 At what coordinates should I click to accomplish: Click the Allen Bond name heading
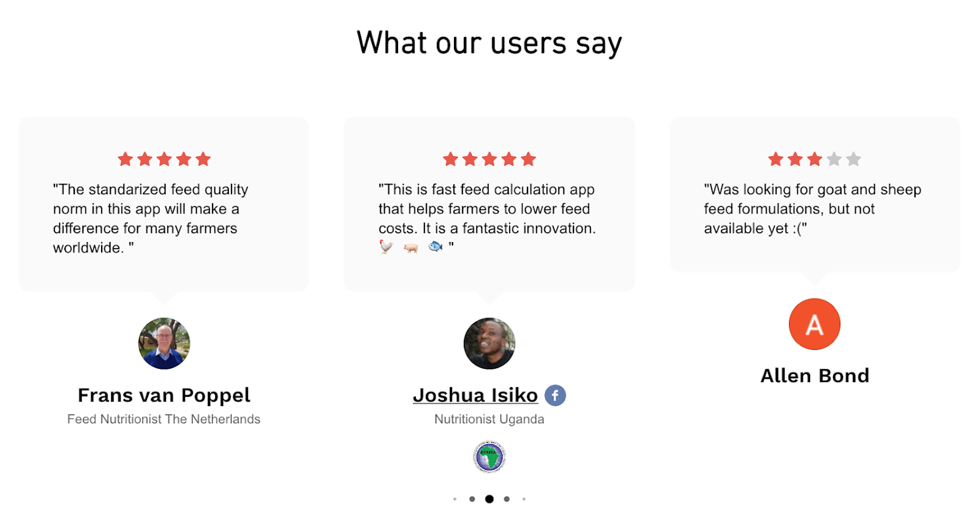click(814, 375)
